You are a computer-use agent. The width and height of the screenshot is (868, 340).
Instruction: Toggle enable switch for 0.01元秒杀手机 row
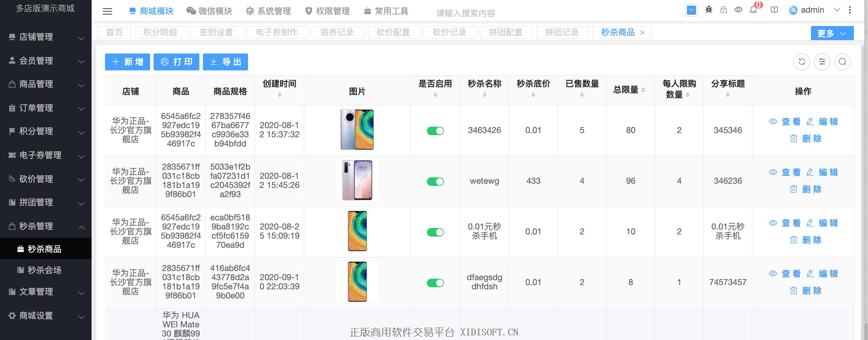435,232
